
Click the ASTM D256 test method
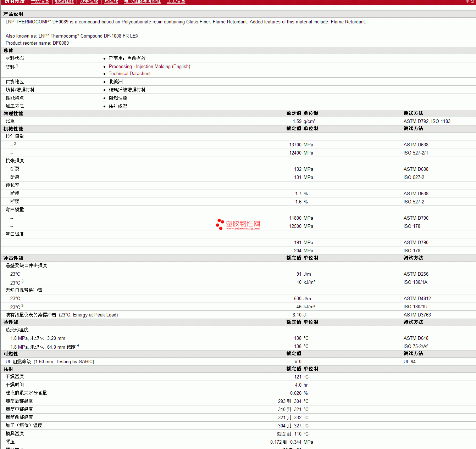tap(416, 274)
